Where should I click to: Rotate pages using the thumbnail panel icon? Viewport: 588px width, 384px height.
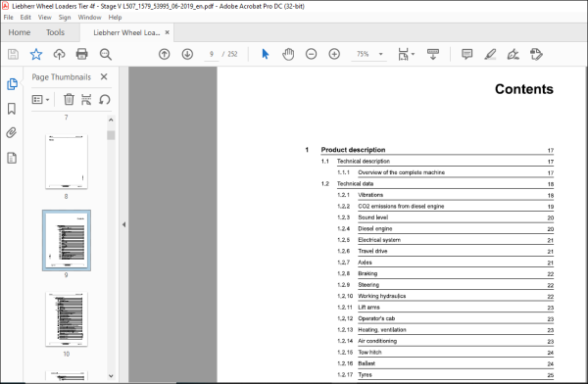tap(105, 99)
